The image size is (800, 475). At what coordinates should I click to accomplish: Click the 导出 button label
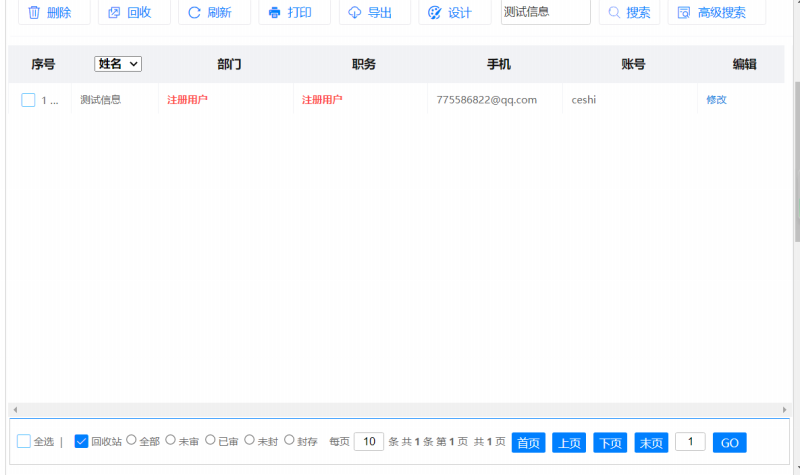click(380, 12)
